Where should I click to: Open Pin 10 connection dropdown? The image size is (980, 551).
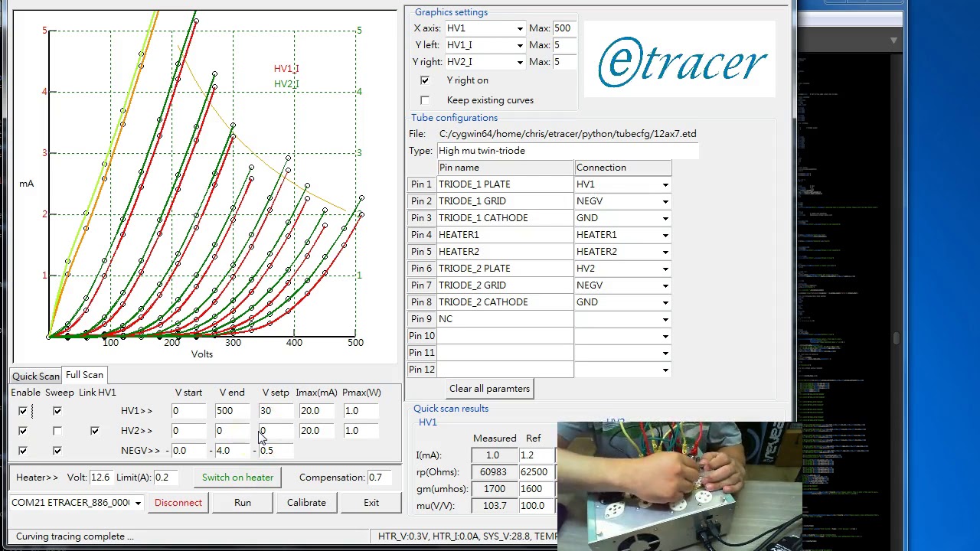tap(623, 336)
